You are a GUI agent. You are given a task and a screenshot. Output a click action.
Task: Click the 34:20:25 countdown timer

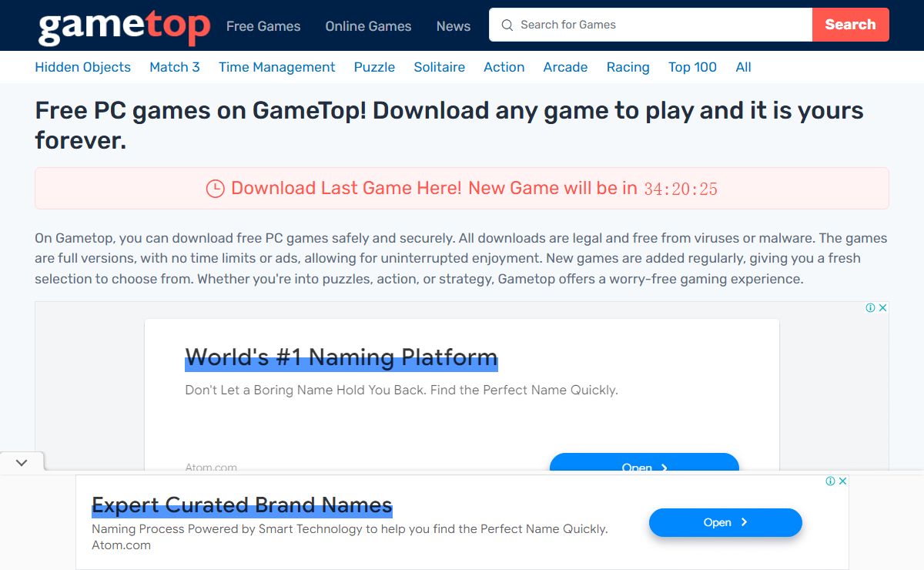click(x=681, y=189)
